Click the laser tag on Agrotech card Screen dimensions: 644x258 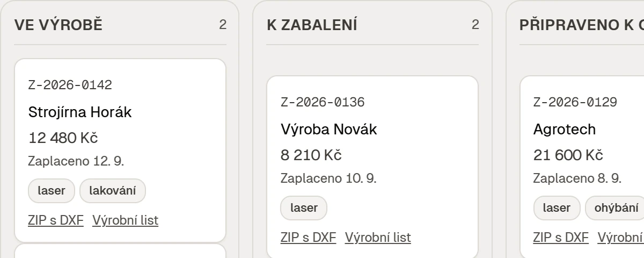(557, 208)
